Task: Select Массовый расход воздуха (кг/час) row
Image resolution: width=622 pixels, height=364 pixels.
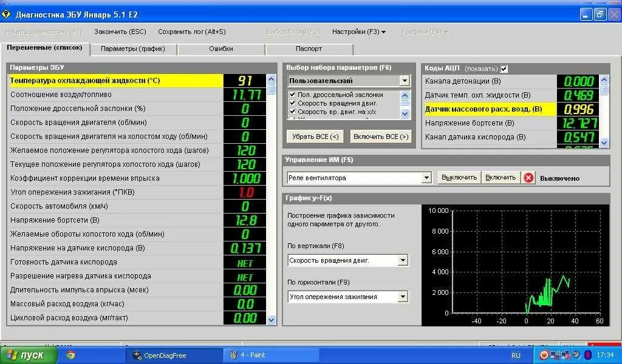Action: coord(137,304)
